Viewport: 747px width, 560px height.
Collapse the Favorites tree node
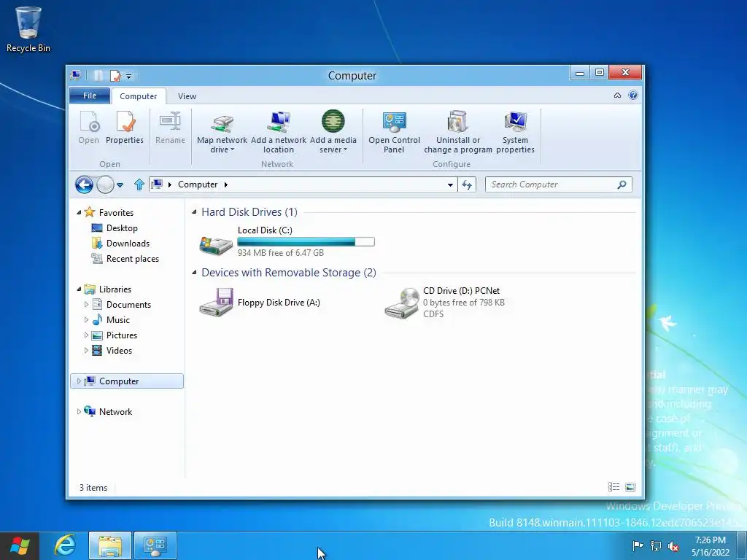[79, 213]
